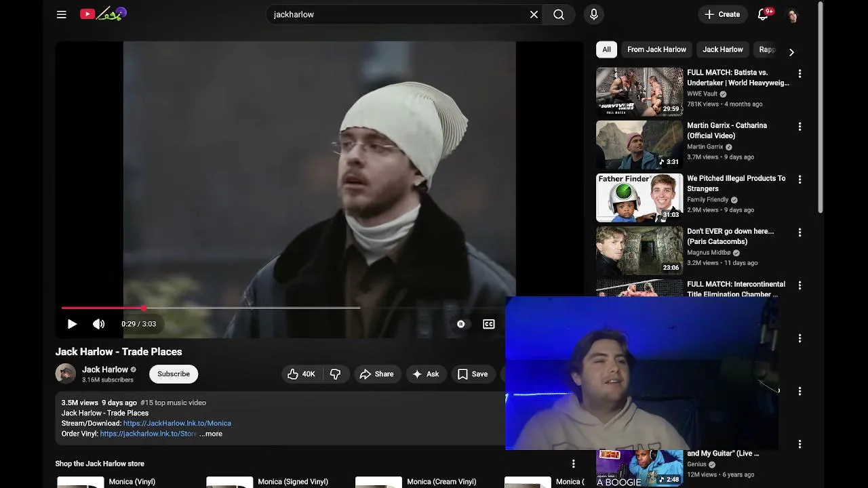
Task: Open Martin Garrix Catharina thumbnail
Action: (639, 144)
